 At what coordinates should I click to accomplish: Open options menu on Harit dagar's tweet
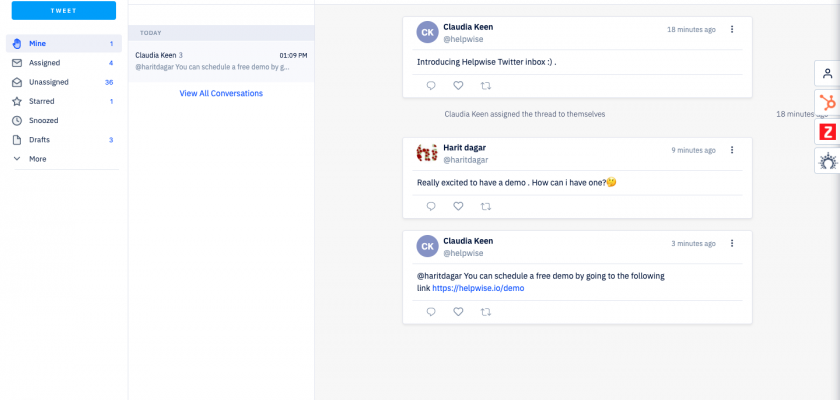pos(732,150)
